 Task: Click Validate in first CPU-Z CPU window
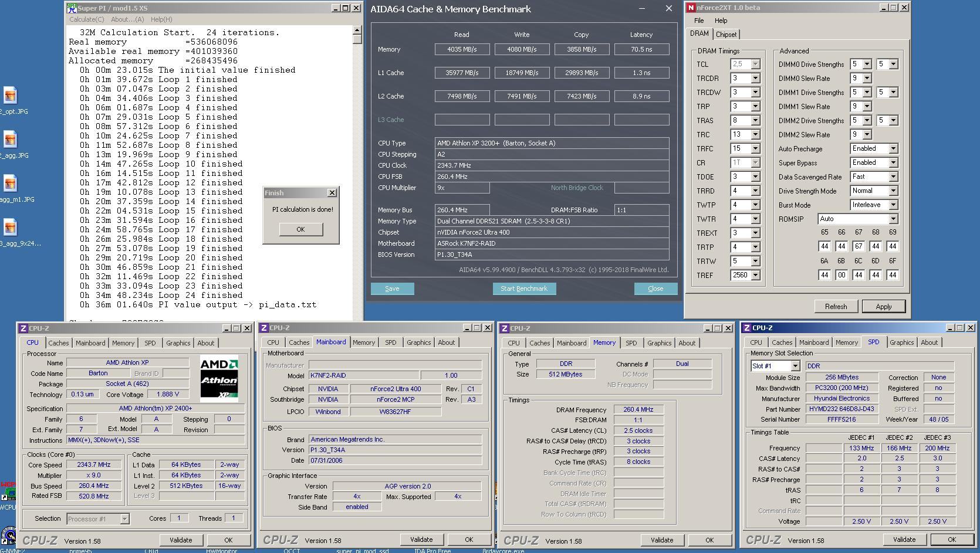[x=181, y=540]
